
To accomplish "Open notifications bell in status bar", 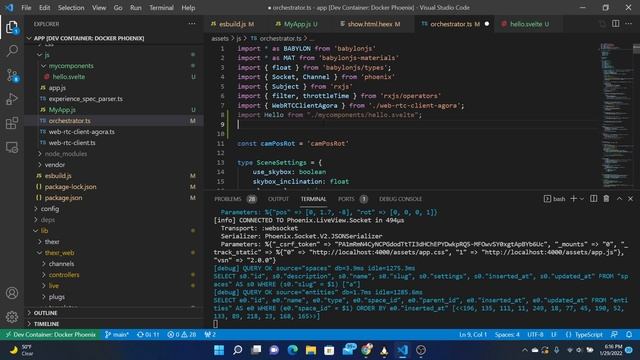I will point(629,335).
